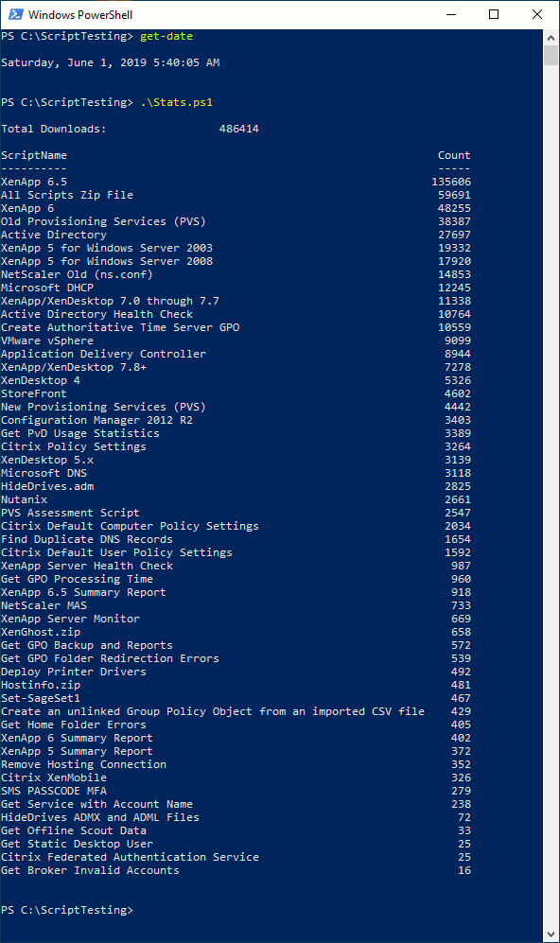This screenshot has width=560, height=943.
Task: Click the Get Broker Invalid Accounts row
Action: (236, 870)
